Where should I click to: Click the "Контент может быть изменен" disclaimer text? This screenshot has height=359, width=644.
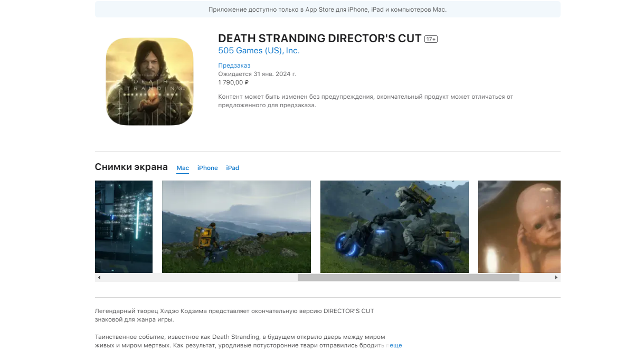coord(366,101)
